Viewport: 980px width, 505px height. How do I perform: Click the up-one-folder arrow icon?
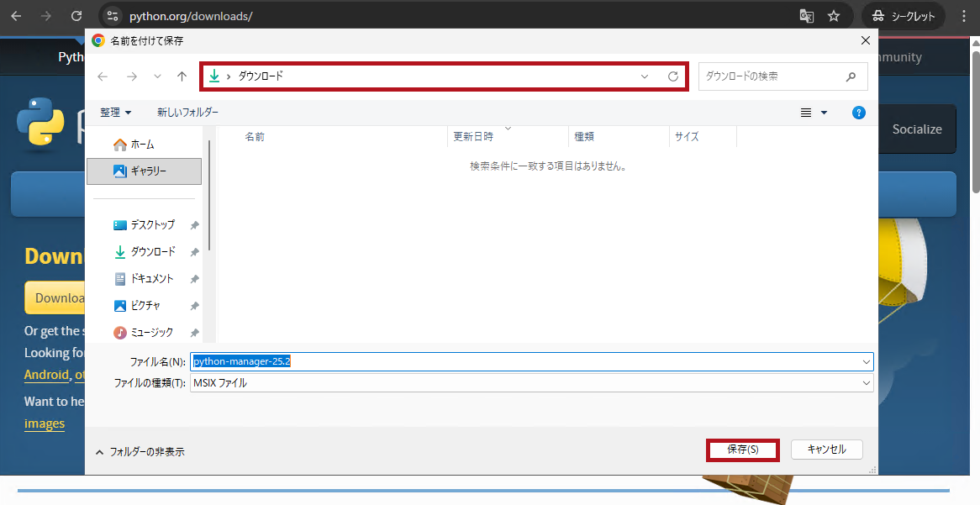(182, 76)
